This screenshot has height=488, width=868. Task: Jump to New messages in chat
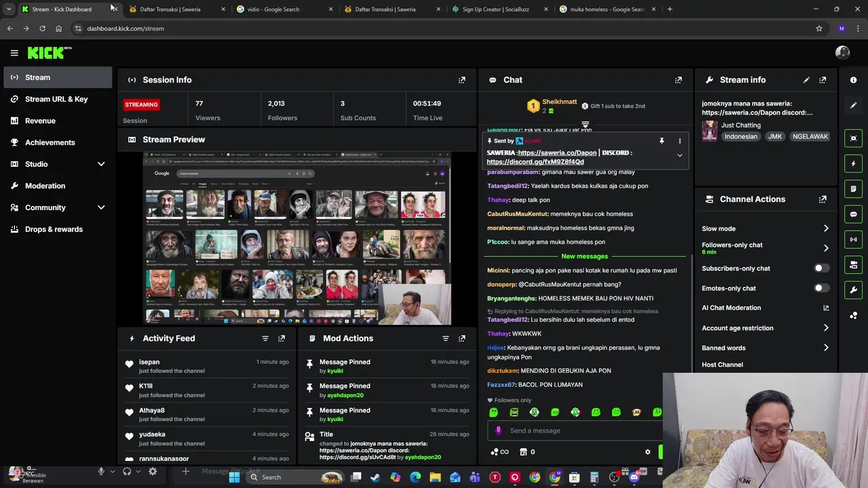(x=585, y=256)
